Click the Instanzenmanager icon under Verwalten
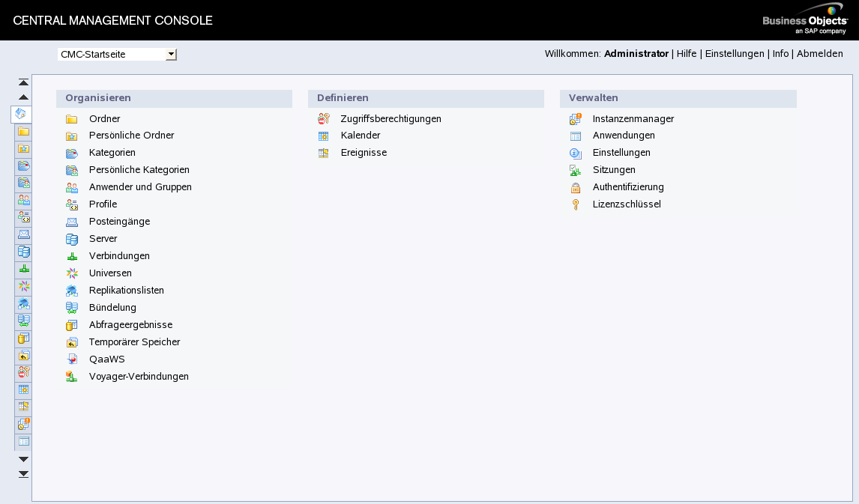Viewport: 859px width, 504px height. (576, 119)
